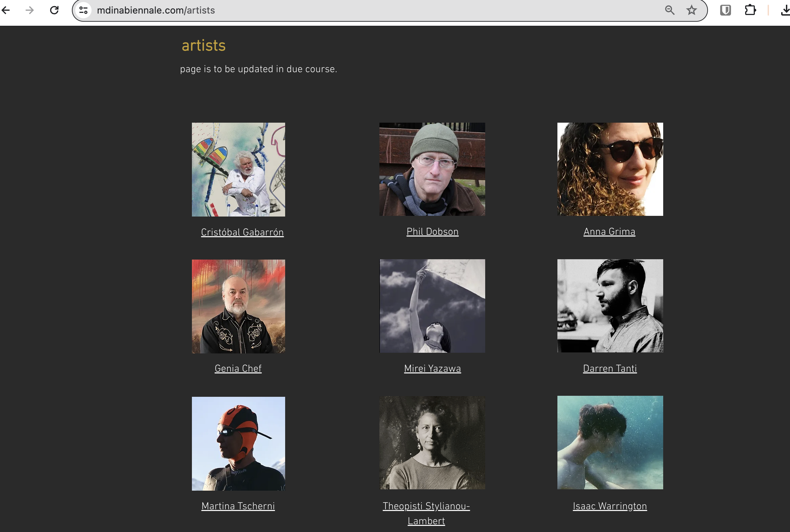
Task: Open the Mirei Yazawa link
Action: (433, 368)
